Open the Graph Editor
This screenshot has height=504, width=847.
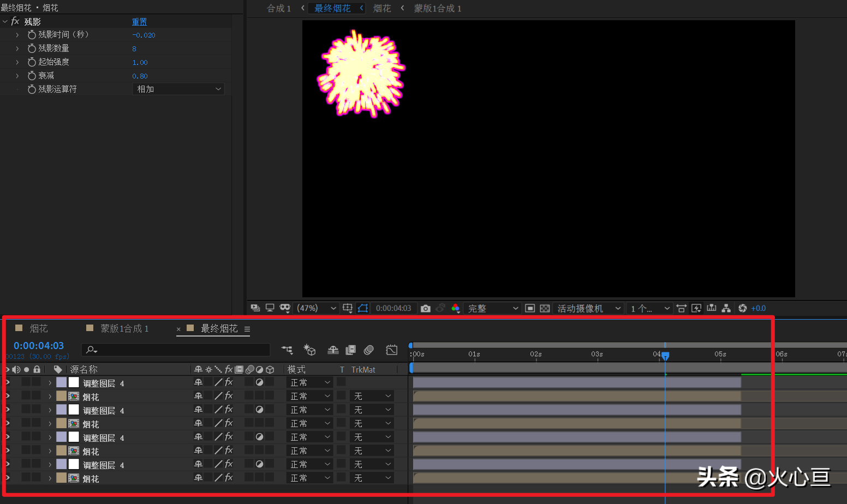(392, 350)
